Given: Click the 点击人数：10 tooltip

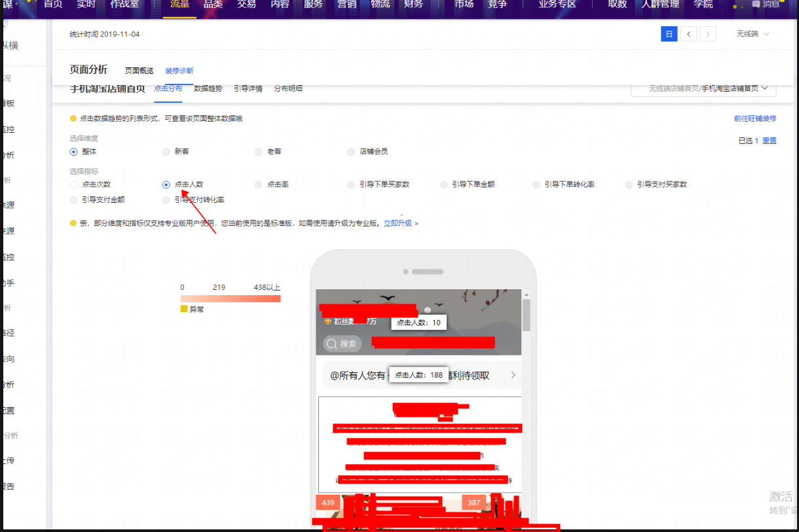Looking at the screenshot, I should click(418, 323).
